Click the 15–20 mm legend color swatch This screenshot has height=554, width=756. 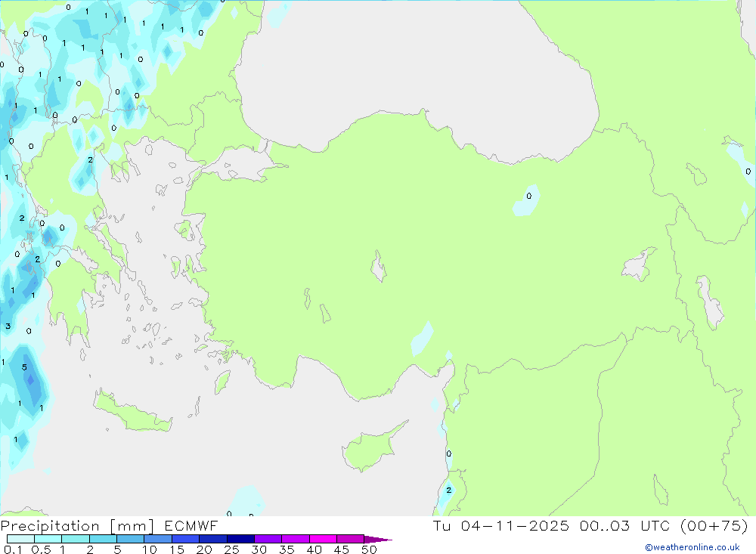point(186,539)
